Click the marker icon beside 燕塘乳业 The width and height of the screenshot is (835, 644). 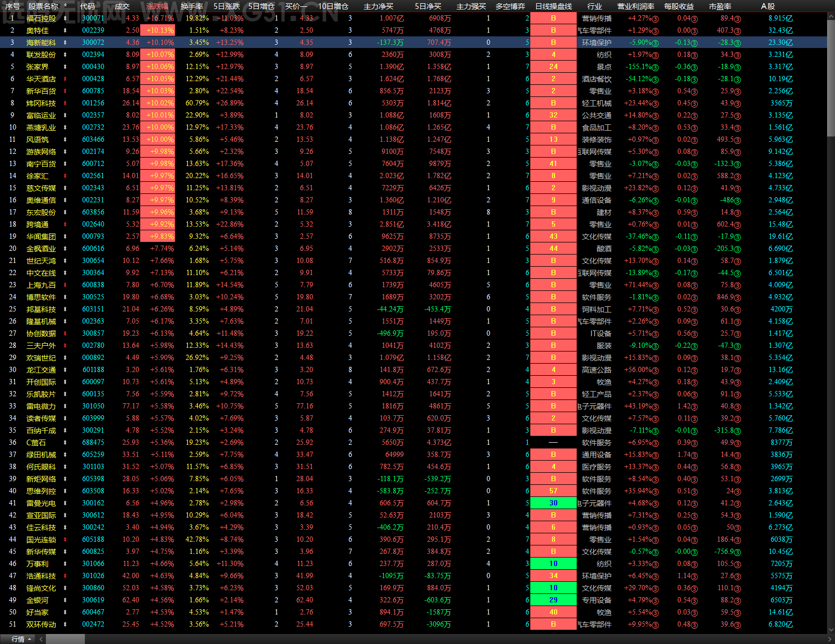point(65,128)
